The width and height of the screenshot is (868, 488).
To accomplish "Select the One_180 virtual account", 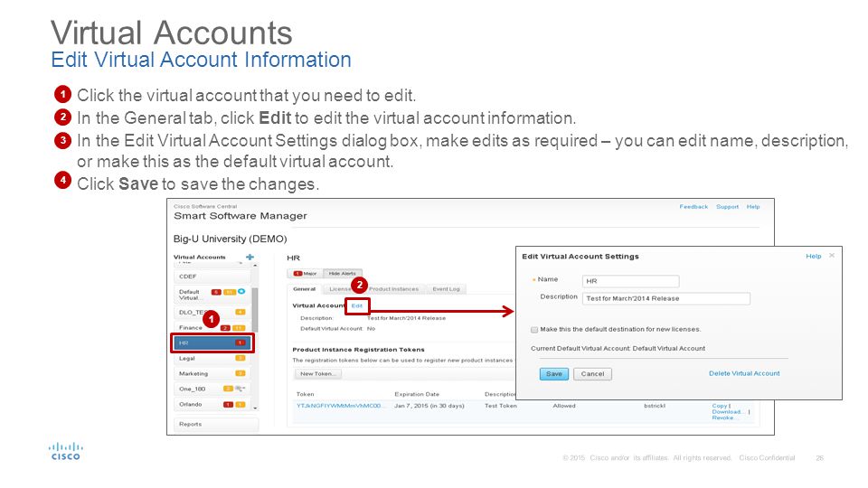I will pos(212,389).
